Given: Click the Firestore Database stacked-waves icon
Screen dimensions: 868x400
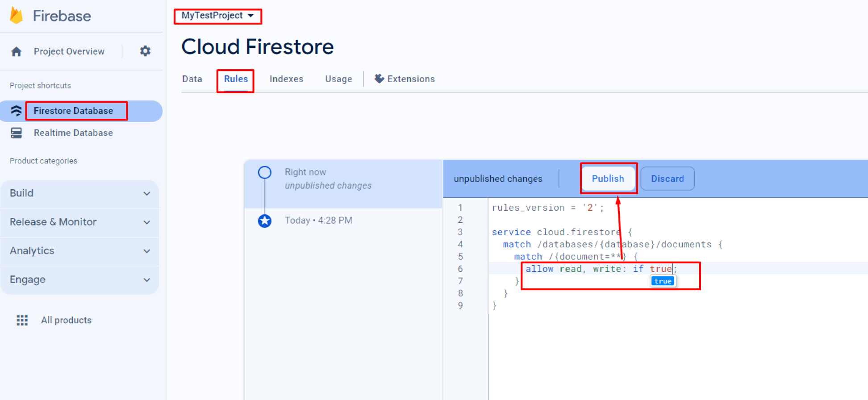Looking at the screenshot, I should [x=17, y=111].
